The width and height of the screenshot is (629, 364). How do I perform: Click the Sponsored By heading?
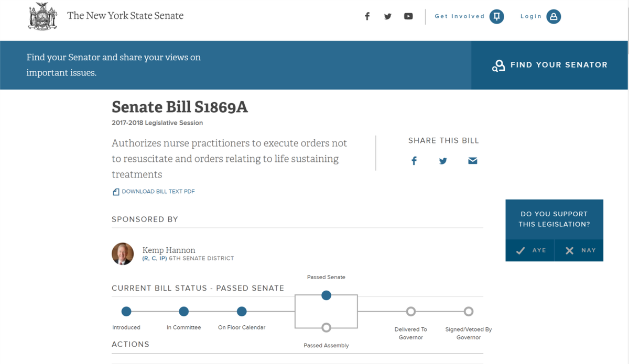(x=145, y=219)
